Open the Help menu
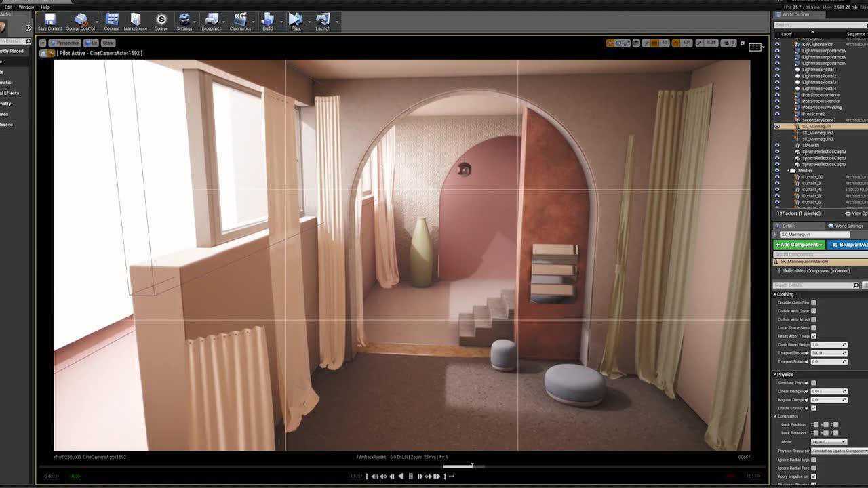This screenshot has height=488, width=868. pos(45,7)
